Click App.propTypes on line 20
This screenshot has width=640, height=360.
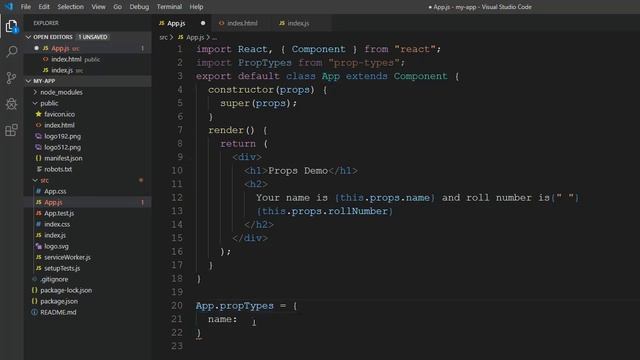click(235, 306)
